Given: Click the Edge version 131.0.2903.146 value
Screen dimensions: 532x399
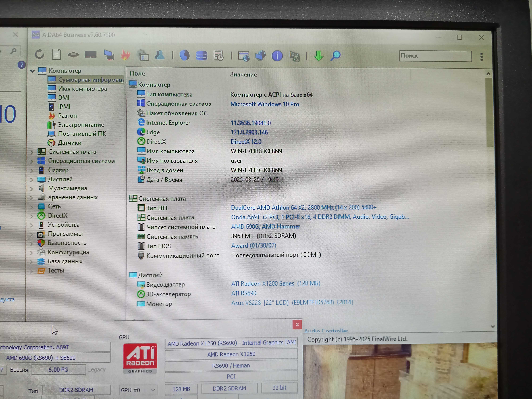Looking at the screenshot, I should point(249,132).
